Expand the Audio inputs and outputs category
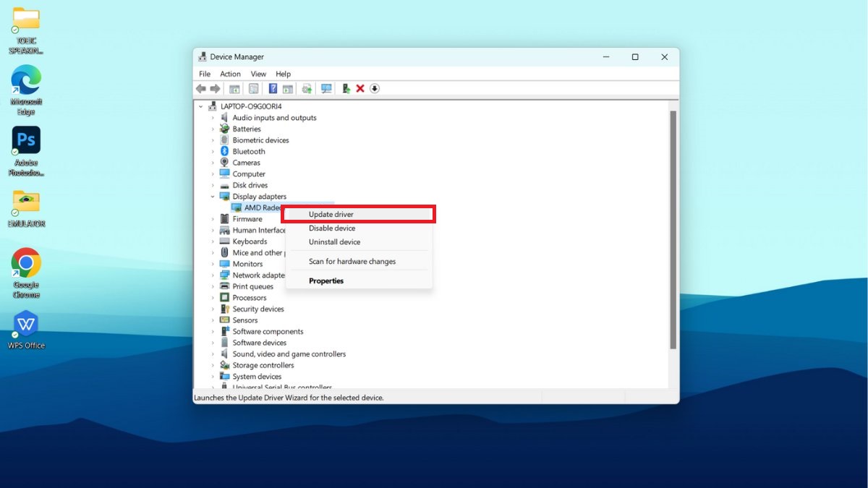This screenshot has height=488, width=868. 213,118
